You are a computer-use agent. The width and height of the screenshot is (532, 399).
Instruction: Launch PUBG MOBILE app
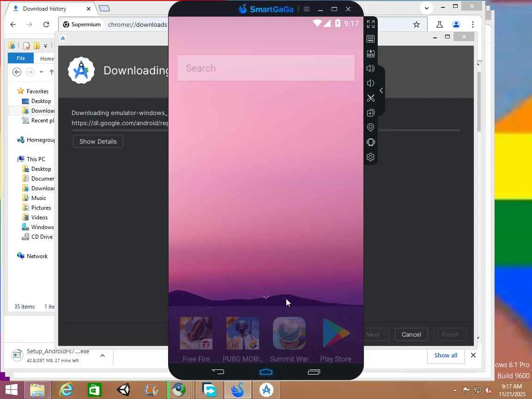[242, 339]
